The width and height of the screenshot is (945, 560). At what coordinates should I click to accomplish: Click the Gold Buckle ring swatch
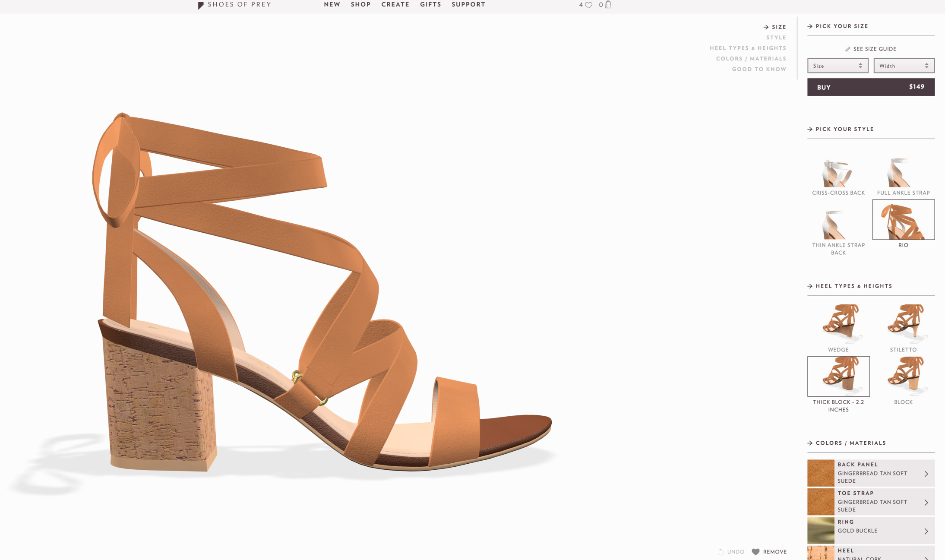pyautogui.click(x=821, y=531)
